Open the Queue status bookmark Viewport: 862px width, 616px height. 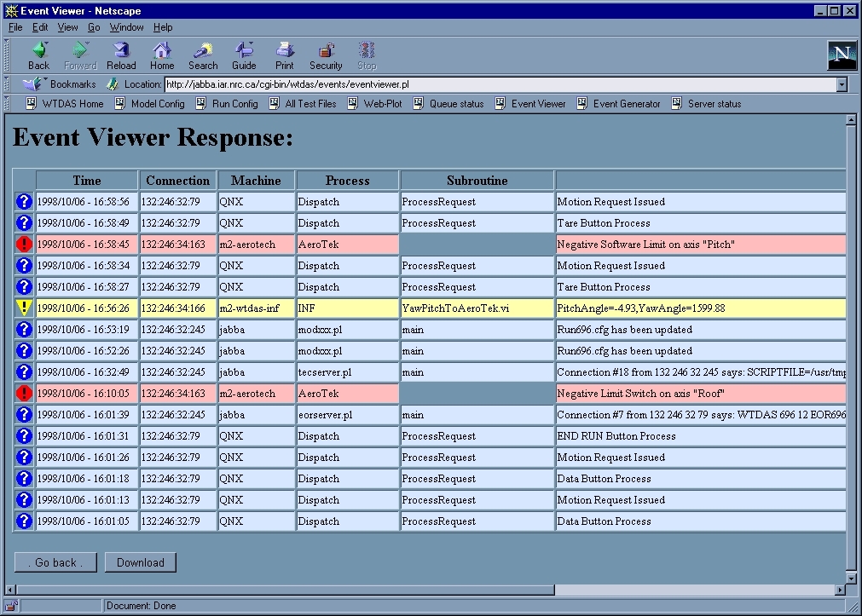point(448,103)
